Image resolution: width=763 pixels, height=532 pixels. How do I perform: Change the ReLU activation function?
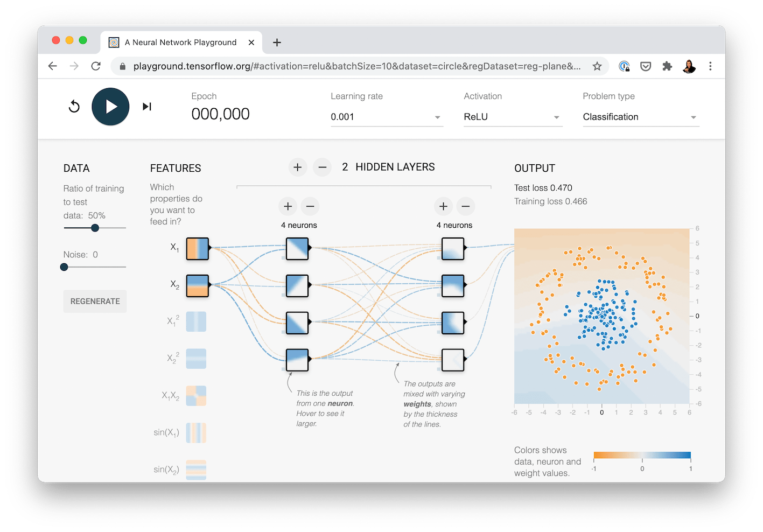pos(512,116)
